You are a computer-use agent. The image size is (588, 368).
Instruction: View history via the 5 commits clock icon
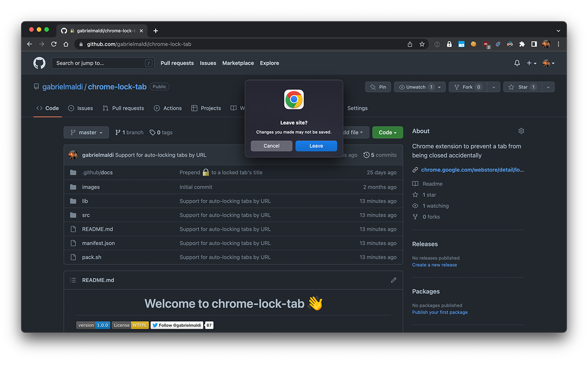366,155
